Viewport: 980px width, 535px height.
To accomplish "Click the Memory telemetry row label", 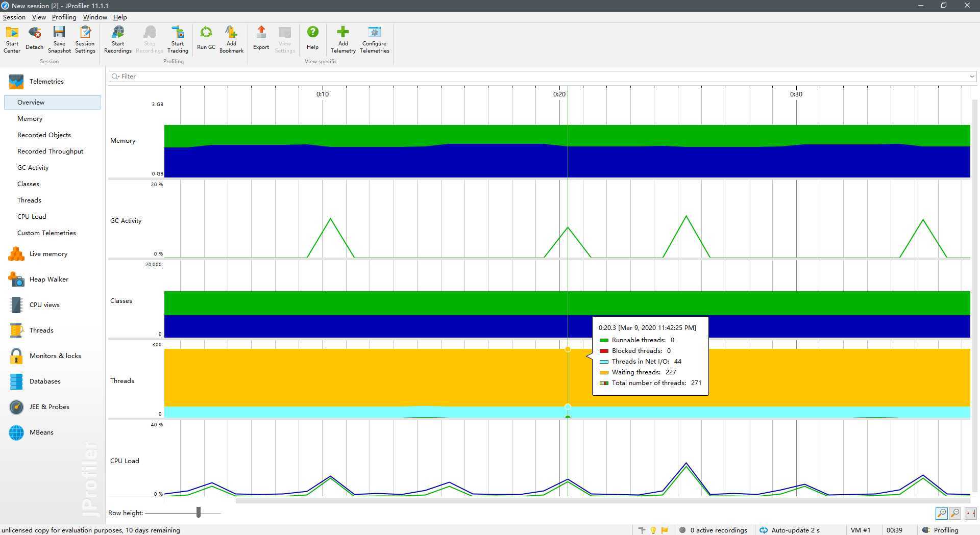I will (x=122, y=140).
